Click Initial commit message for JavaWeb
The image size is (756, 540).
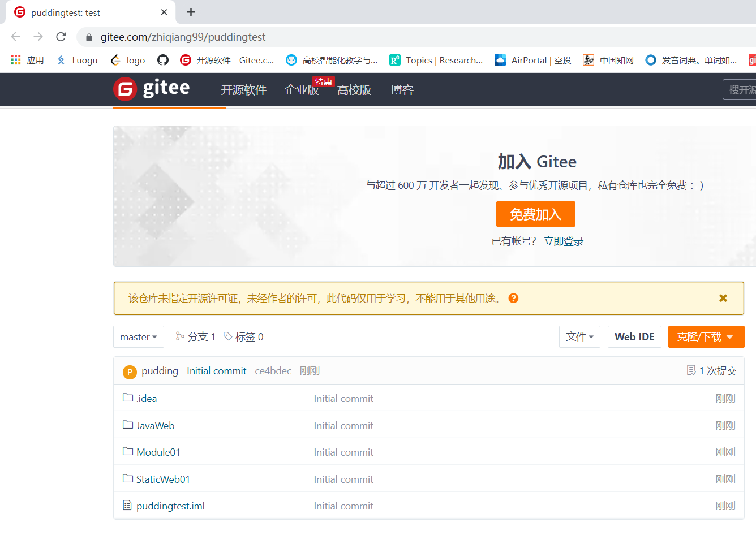[x=343, y=425]
